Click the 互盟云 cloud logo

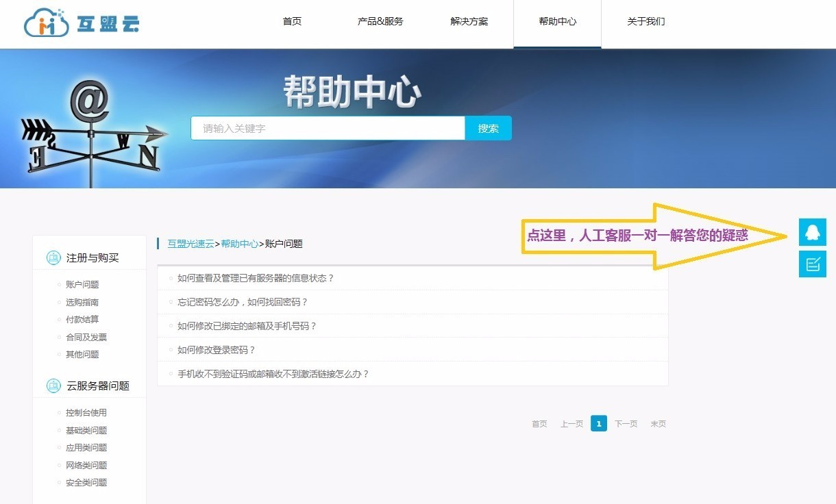click(82, 23)
